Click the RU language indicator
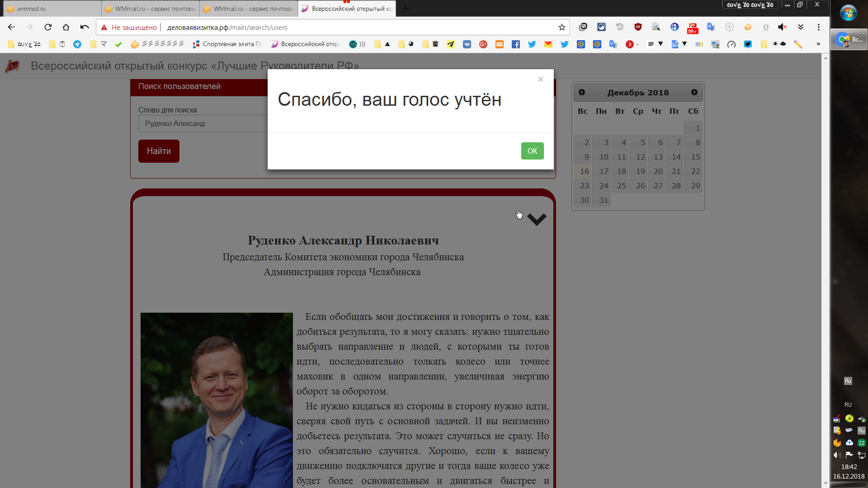Screen dimensions: 868x488 pos(848,405)
